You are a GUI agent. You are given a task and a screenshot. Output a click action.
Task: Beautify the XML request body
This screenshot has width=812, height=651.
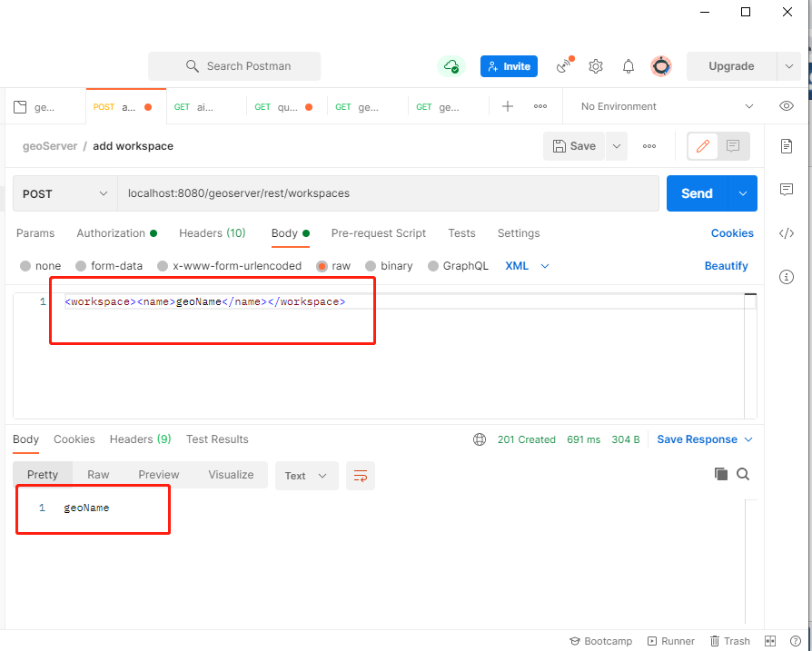click(x=726, y=265)
